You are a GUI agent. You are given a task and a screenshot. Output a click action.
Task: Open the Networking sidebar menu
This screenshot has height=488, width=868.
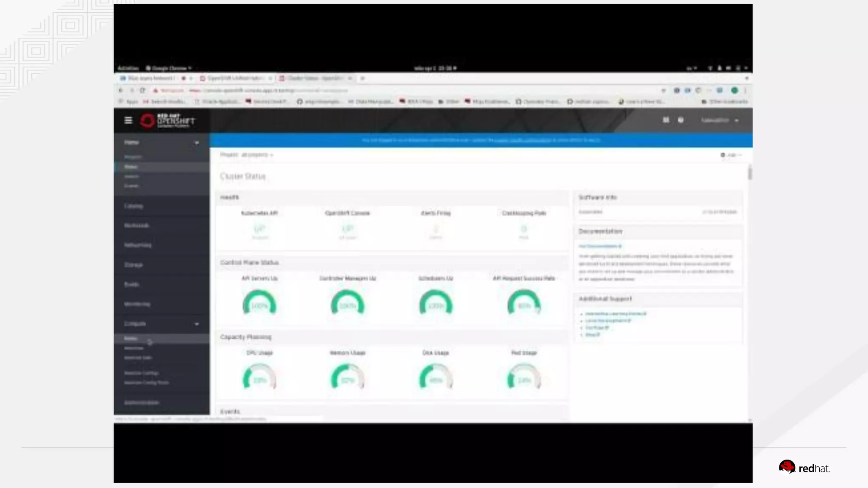[138, 245]
